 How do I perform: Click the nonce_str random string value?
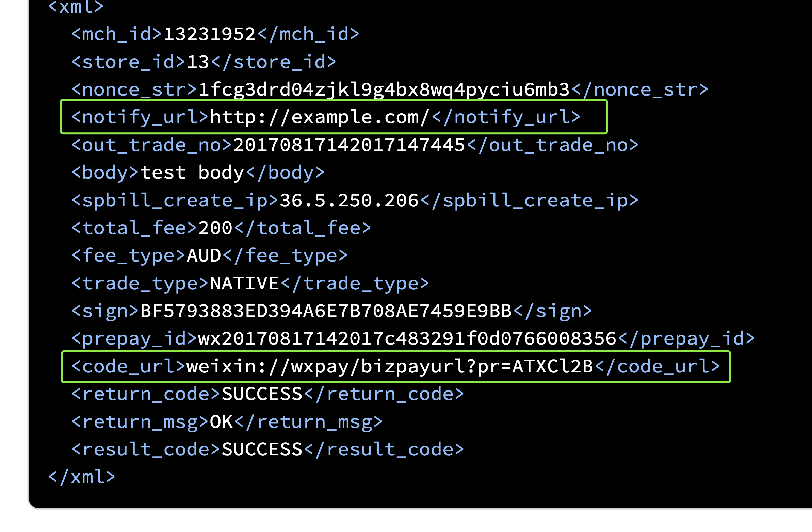coord(384,90)
